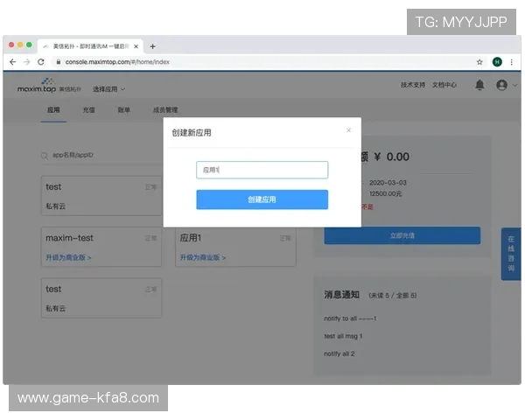Click 升级为商业版 under maxim-test
The height and width of the screenshot is (420, 525).
(x=68, y=257)
